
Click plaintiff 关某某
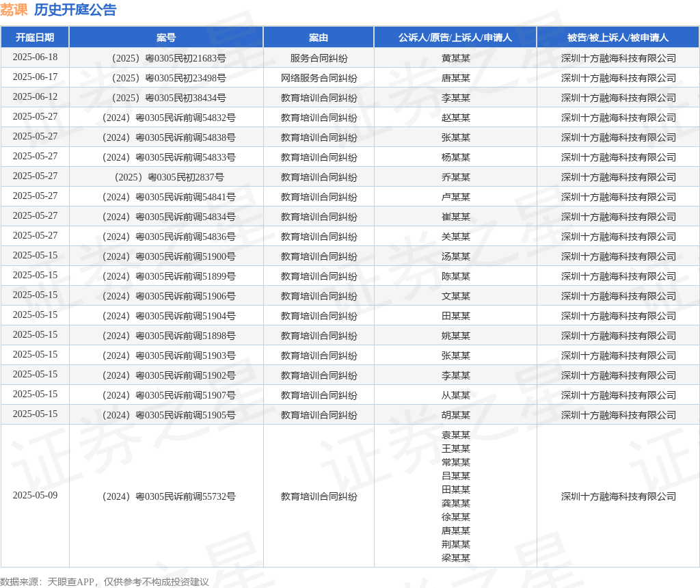[x=456, y=237]
